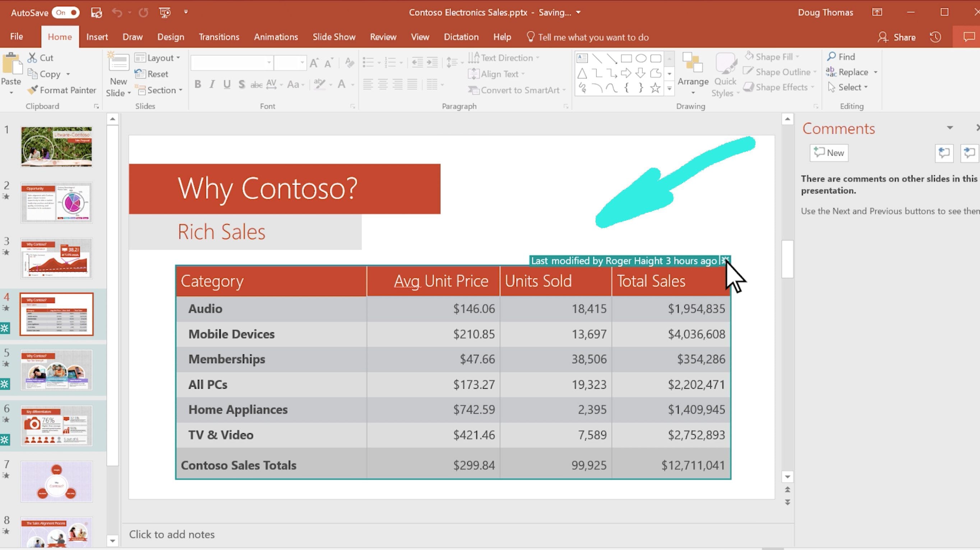
Task: Open Ribbon Display Options icon
Action: pos(877,12)
